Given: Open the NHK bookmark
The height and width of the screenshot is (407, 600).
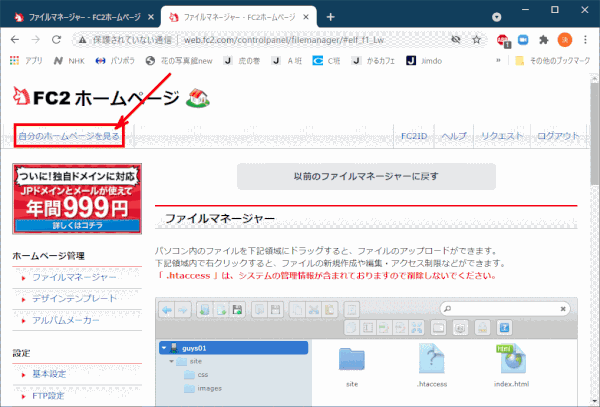Looking at the screenshot, I should point(69,61).
